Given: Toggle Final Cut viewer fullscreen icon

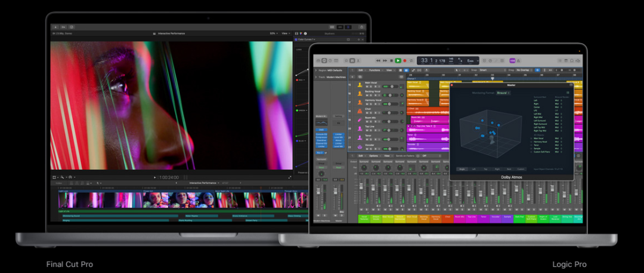Looking at the screenshot, I should point(290,177).
